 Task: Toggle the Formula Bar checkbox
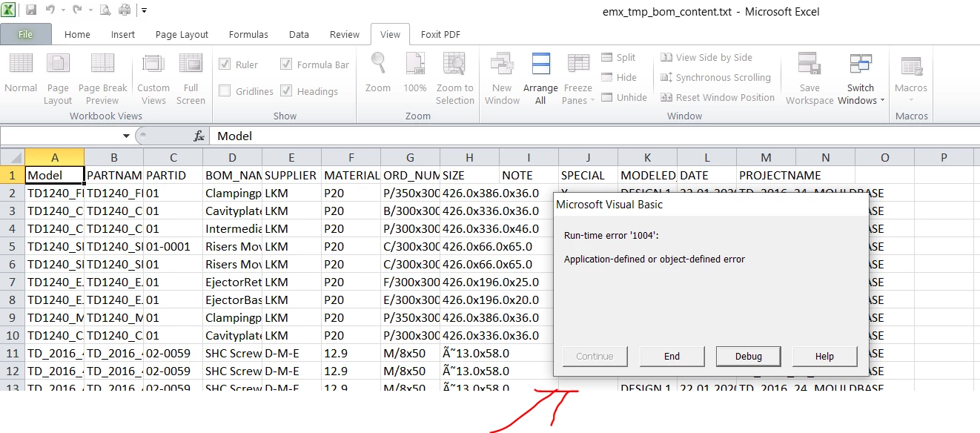click(286, 65)
